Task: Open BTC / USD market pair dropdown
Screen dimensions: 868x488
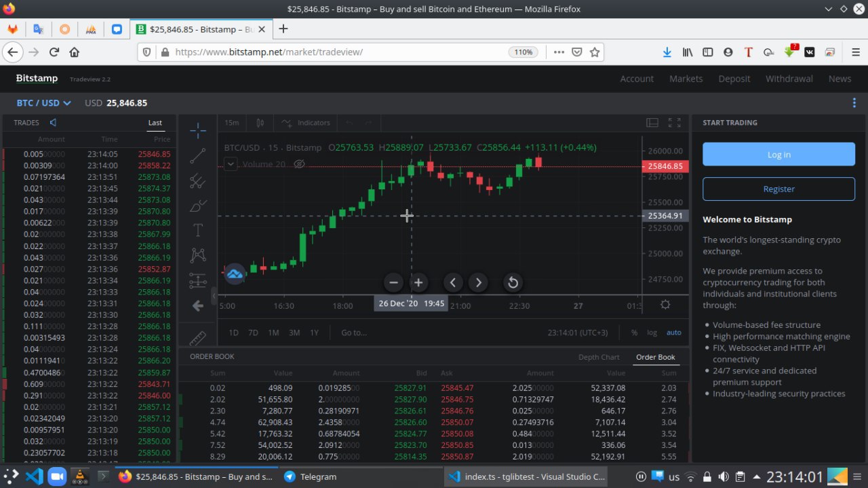Action: point(44,103)
